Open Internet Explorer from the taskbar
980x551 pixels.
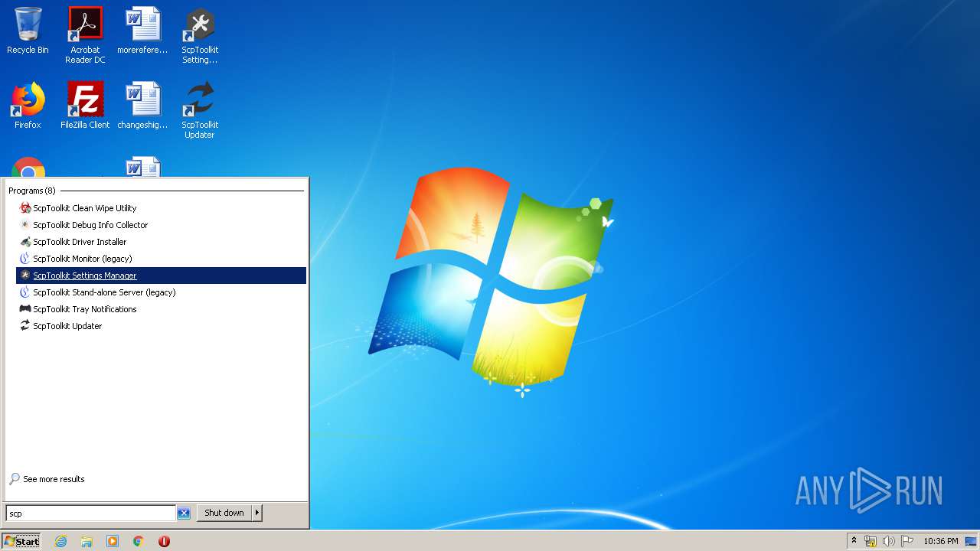61,541
